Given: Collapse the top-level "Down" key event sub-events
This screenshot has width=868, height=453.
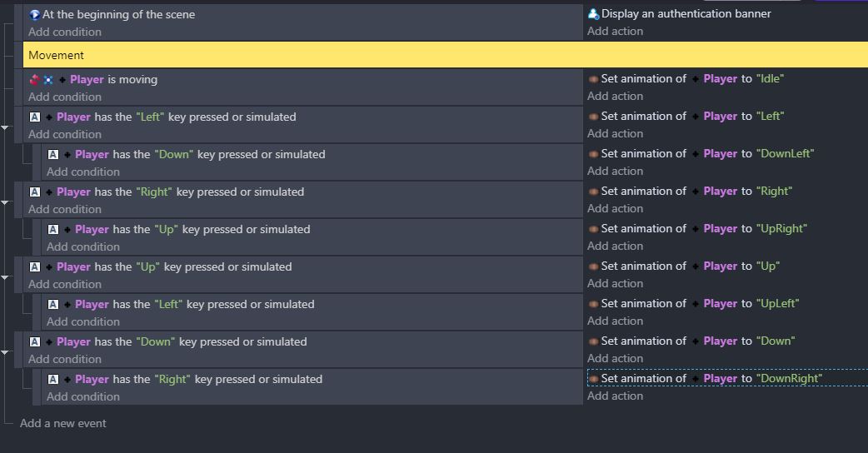Looking at the screenshot, I should [4, 353].
